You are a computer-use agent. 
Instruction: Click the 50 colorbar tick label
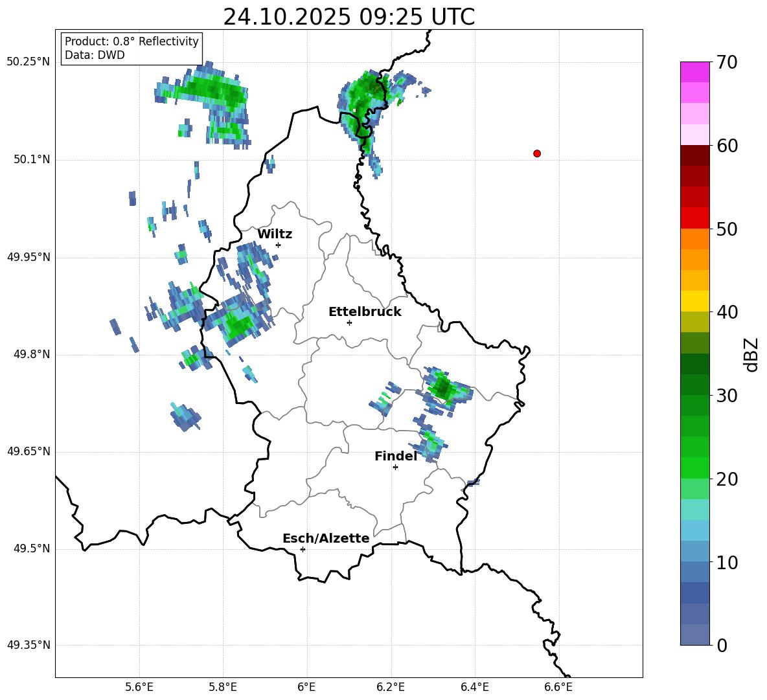pos(726,229)
